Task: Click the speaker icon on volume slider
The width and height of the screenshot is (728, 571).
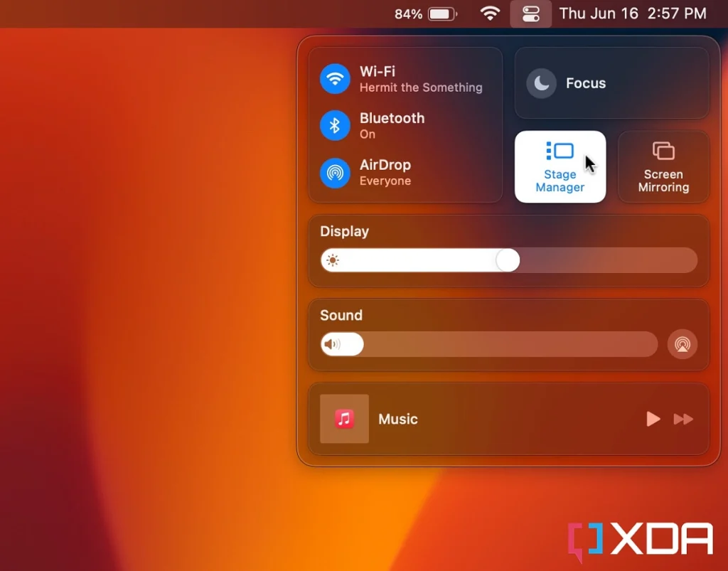Action: [331, 344]
